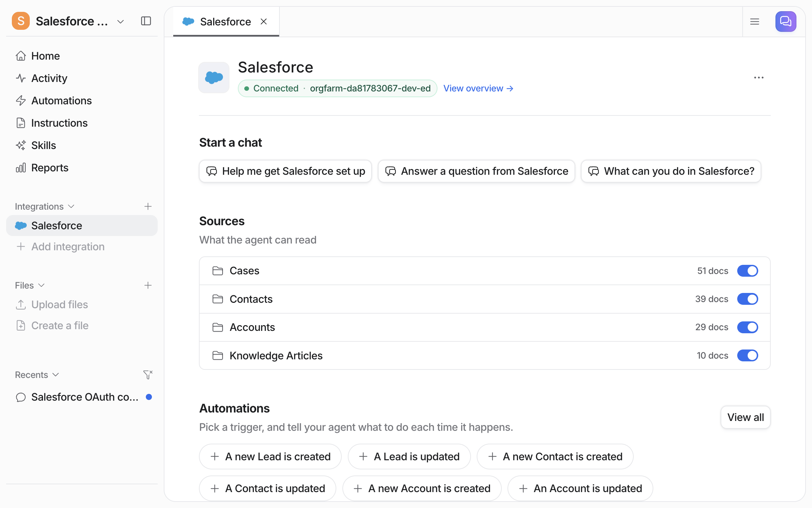Switch to the Salesforce tab
The image size is (812, 508).
226,22
